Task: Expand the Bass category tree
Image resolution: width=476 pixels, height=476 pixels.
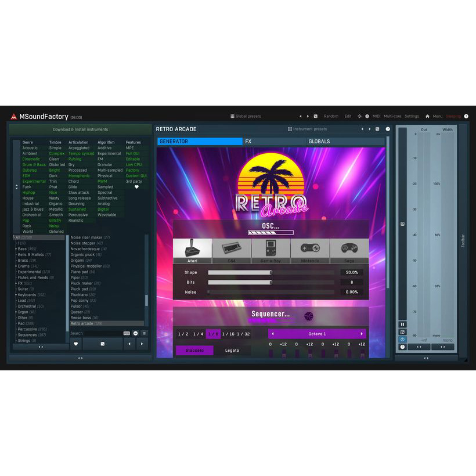Action: (16, 249)
